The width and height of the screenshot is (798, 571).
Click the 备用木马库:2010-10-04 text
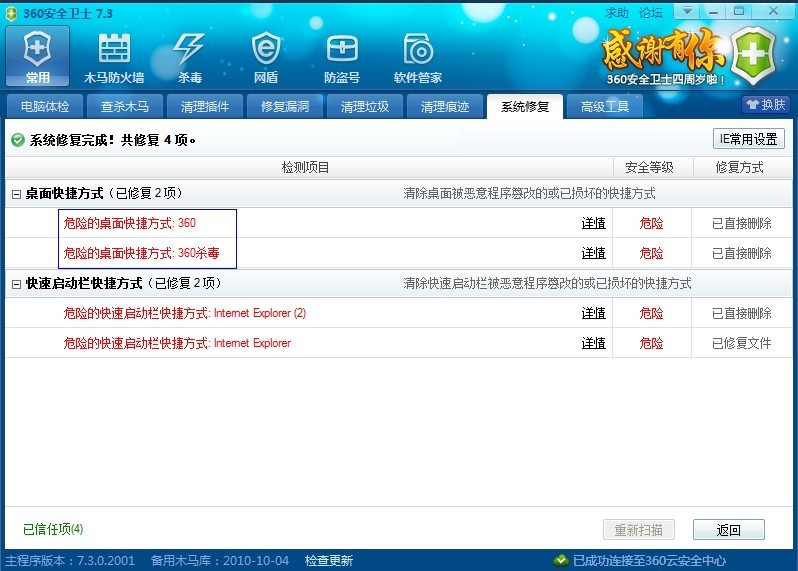pyautogui.click(x=220, y=560)
